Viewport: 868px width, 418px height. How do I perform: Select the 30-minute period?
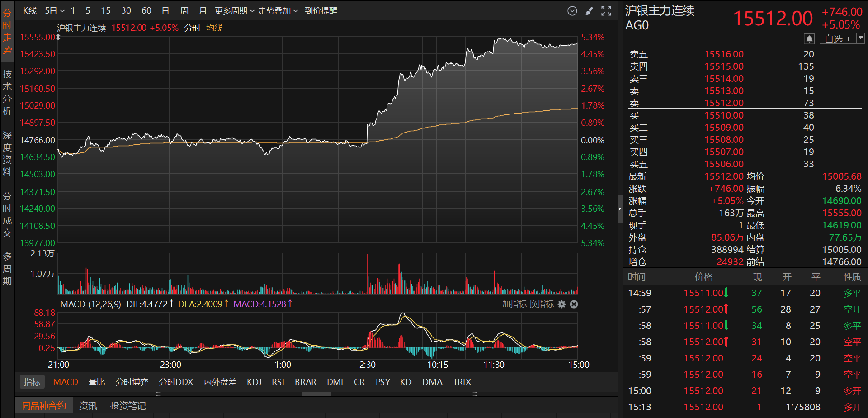(126, 11)
